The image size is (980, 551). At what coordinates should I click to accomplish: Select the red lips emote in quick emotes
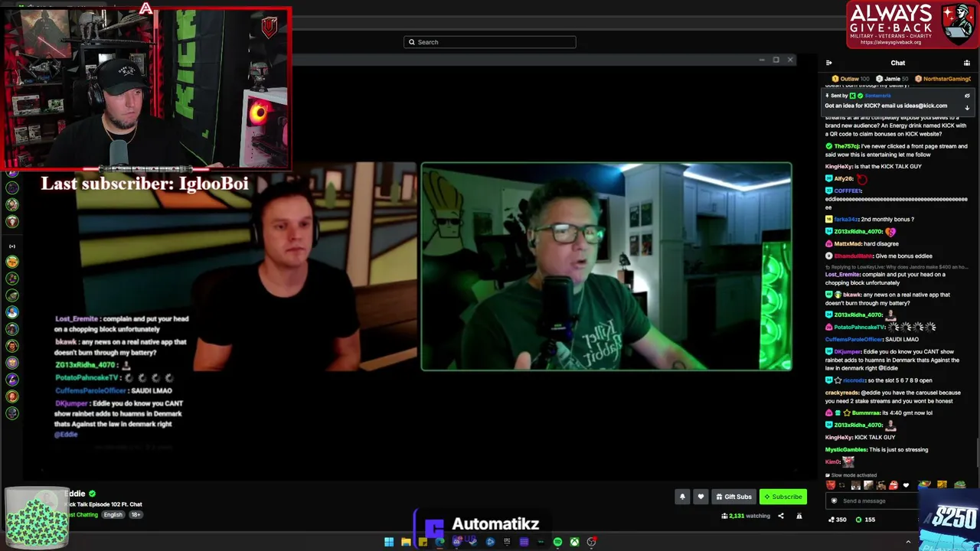tap(893, 485)
